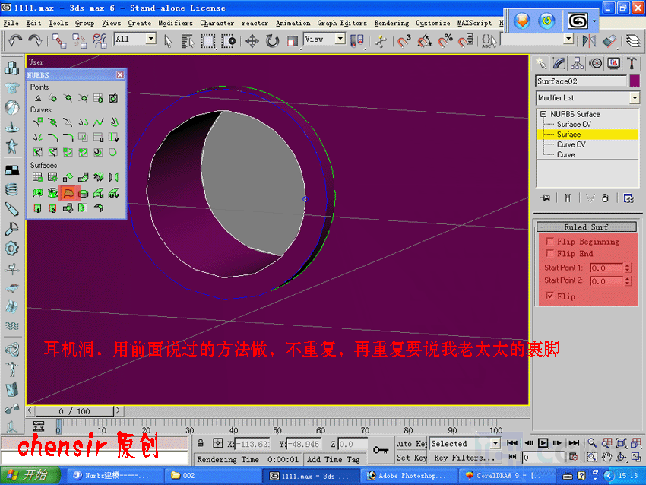Open the Utilities command panel tab
Viewport: 646px width, 485px height.
pyautogui.click(x=632, y=63)
